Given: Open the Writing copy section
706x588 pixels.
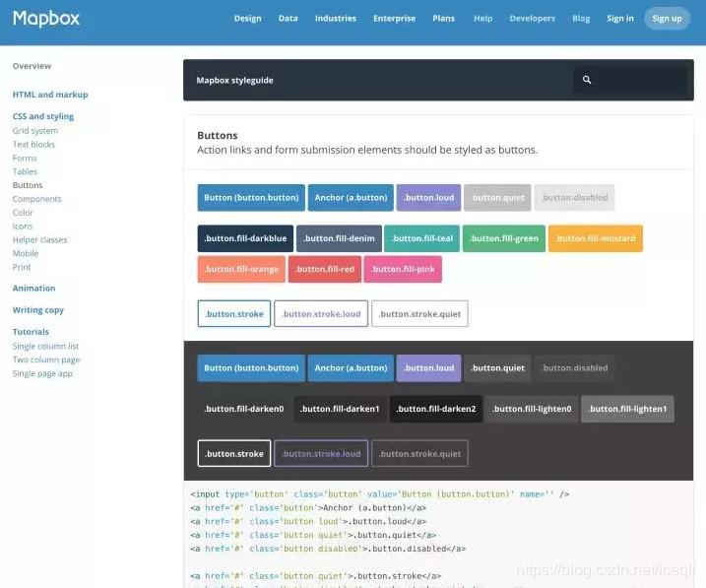Looking at the screenshot, I should pos(38,309).
